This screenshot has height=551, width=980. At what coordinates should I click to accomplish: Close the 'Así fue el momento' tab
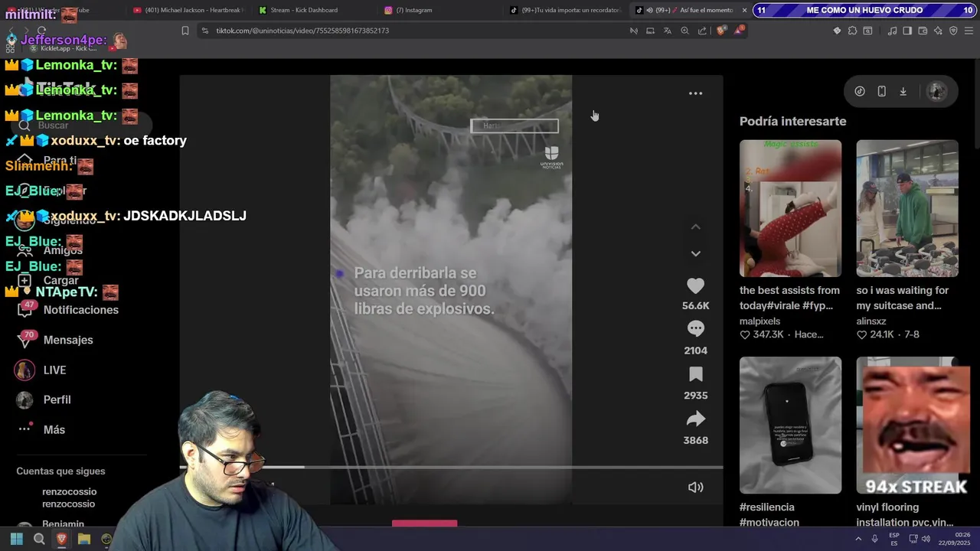click(743, 10)
